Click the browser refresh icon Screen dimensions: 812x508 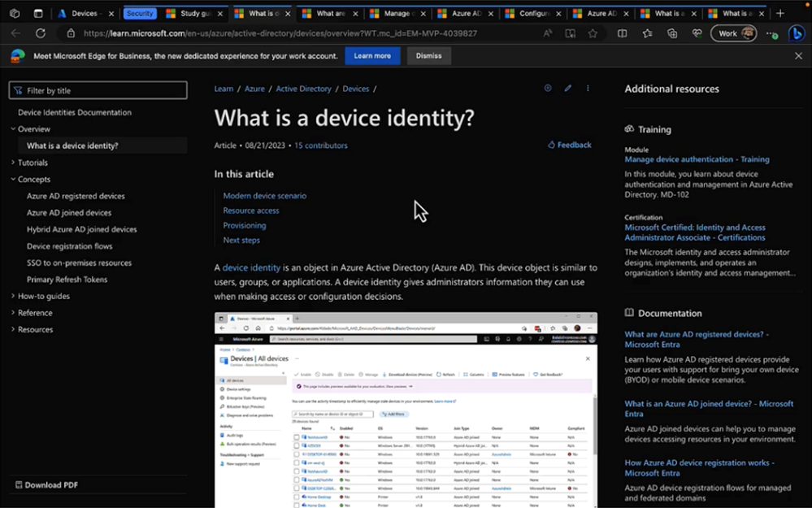(41, 33)
